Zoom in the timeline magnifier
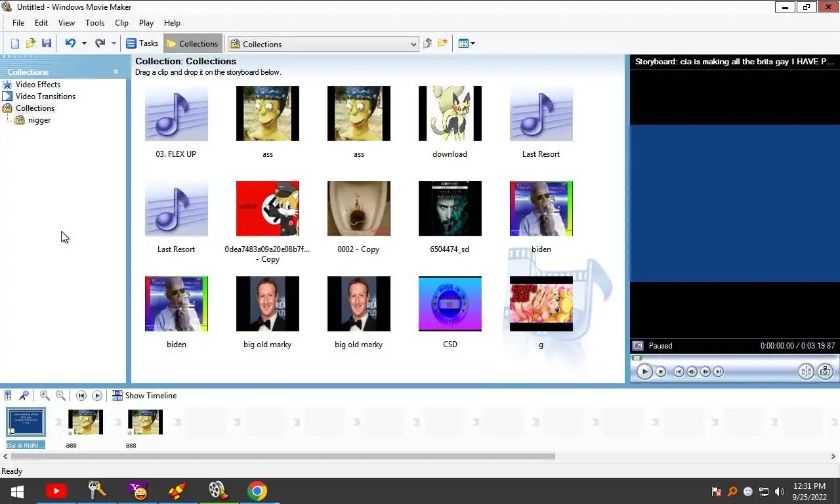The width and height of the screenshot is (840, 504). (x=45, y=396)
